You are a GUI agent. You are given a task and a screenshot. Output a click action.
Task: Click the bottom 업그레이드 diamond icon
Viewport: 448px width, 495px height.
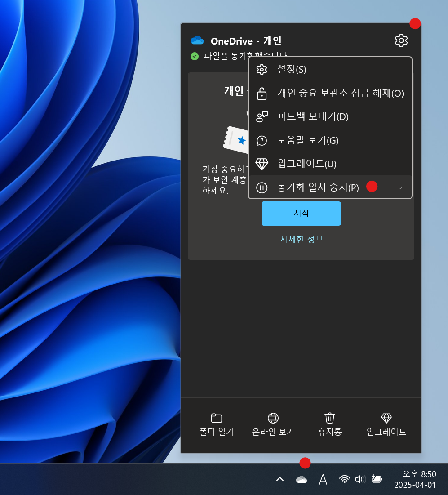386,418
